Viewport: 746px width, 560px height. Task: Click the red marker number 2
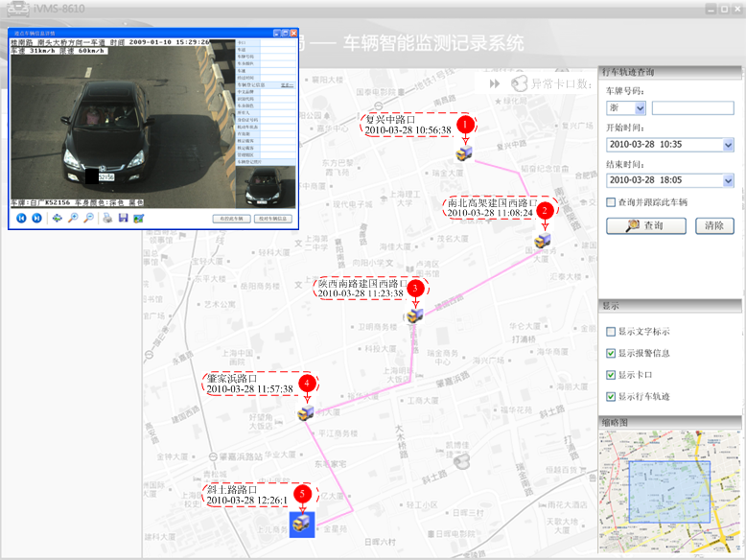[x=545, y=210]
